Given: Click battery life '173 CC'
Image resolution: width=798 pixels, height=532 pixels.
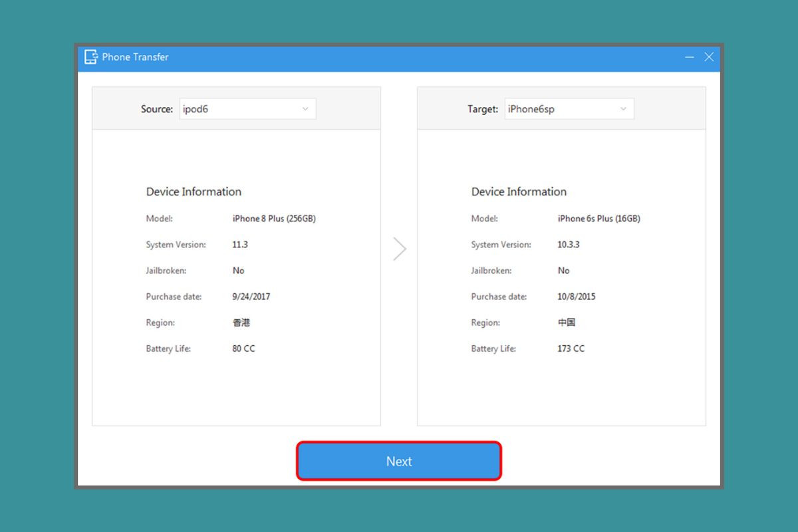Looking at the screenshot, I should tap(571, 348).
